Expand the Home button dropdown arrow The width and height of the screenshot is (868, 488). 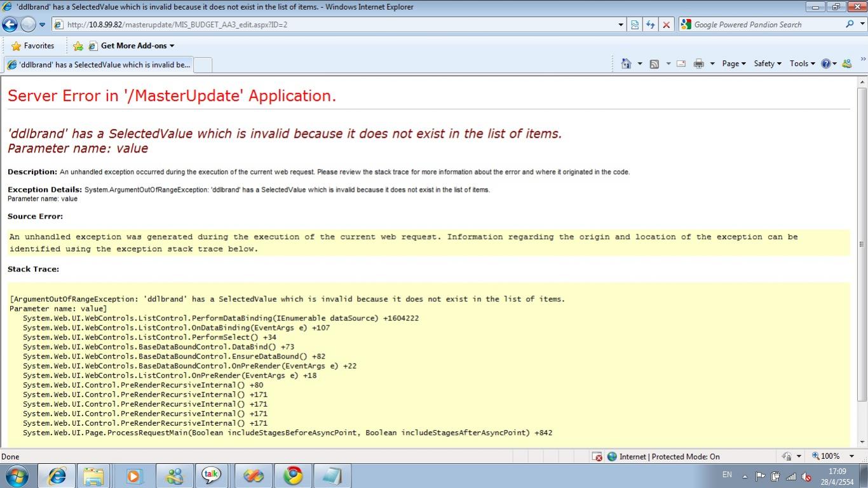pos(639,64)
